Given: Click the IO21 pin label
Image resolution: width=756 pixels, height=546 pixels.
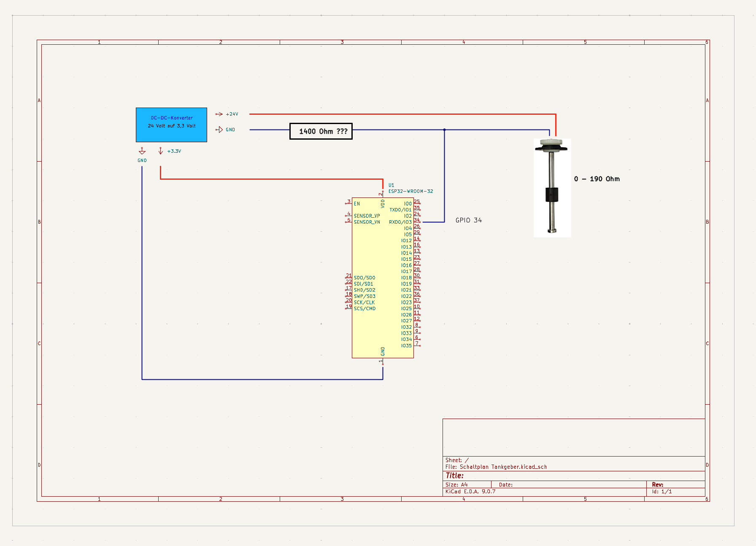Looking at the screenshot, I should [x=406, y=290].
